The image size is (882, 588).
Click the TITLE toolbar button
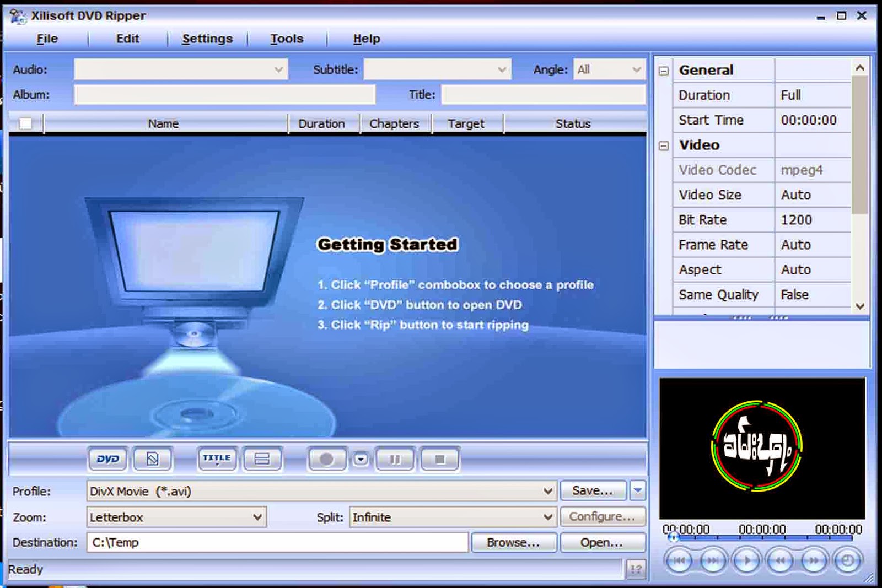pos(217,458)
